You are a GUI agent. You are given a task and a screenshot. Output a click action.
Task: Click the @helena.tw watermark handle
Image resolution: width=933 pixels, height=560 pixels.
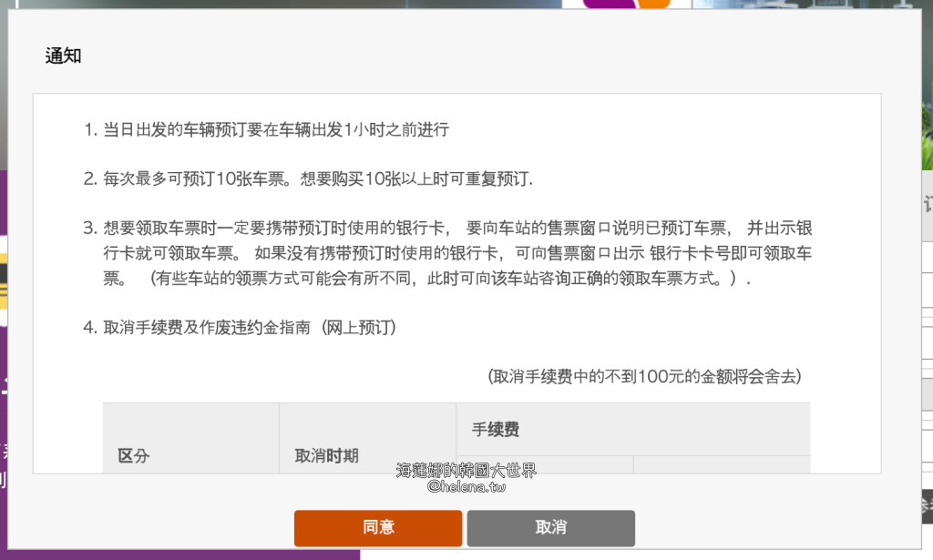(x=466, y=486)
